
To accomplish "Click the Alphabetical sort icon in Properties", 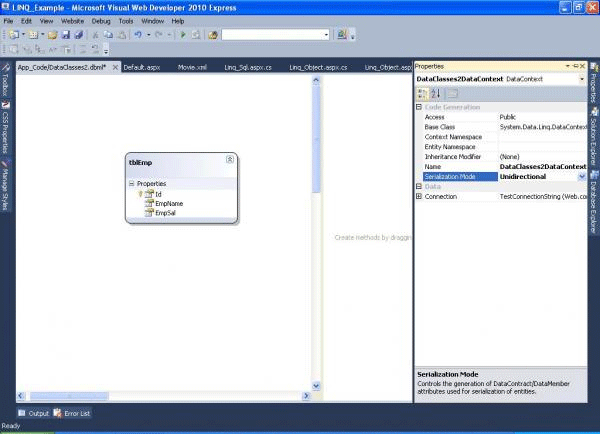I will [x=436, y=93].
